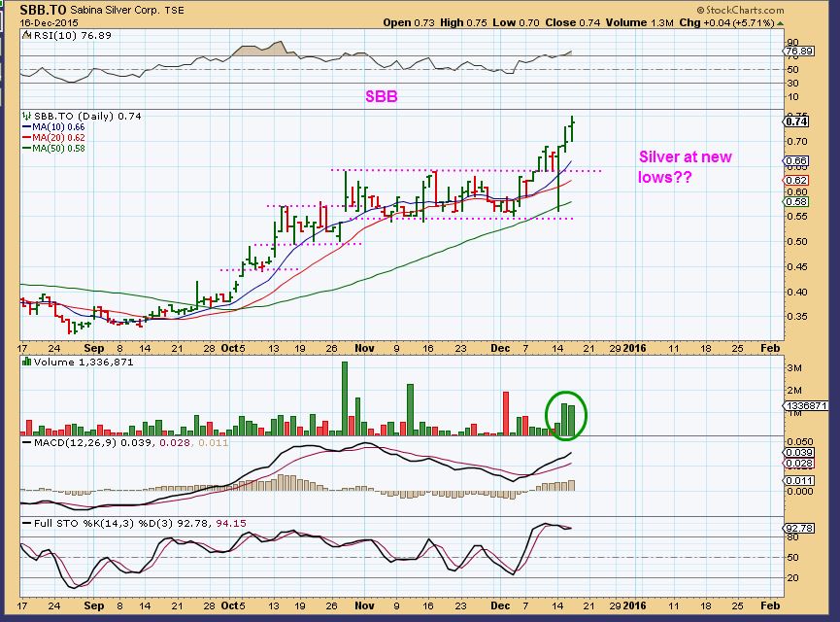Click the RSI(10) 76.89 indicator label

tap(72, 35)
